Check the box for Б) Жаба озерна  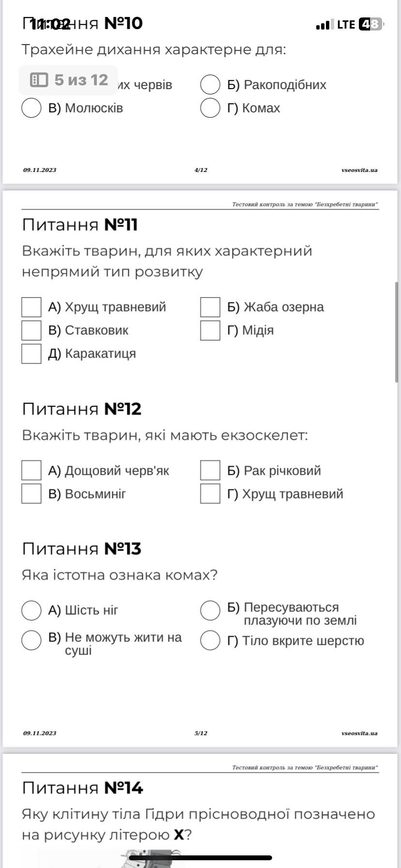[x=210, y=307]
